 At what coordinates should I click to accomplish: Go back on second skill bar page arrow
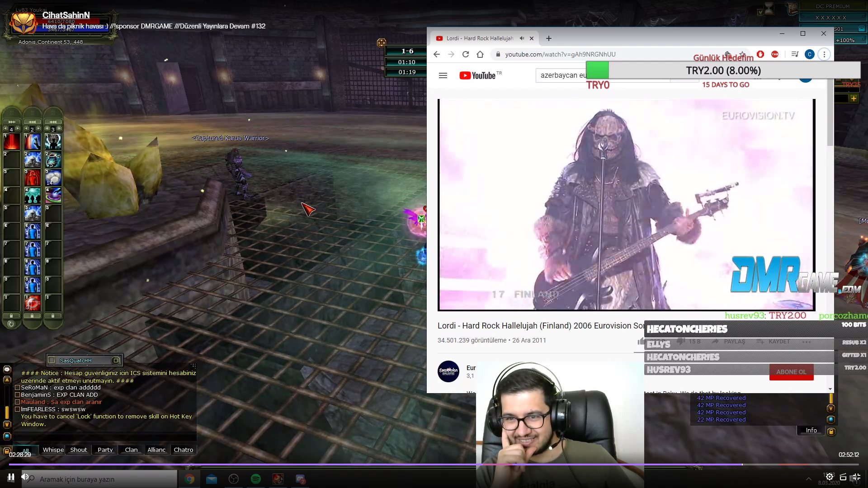(x=26, y=129)
